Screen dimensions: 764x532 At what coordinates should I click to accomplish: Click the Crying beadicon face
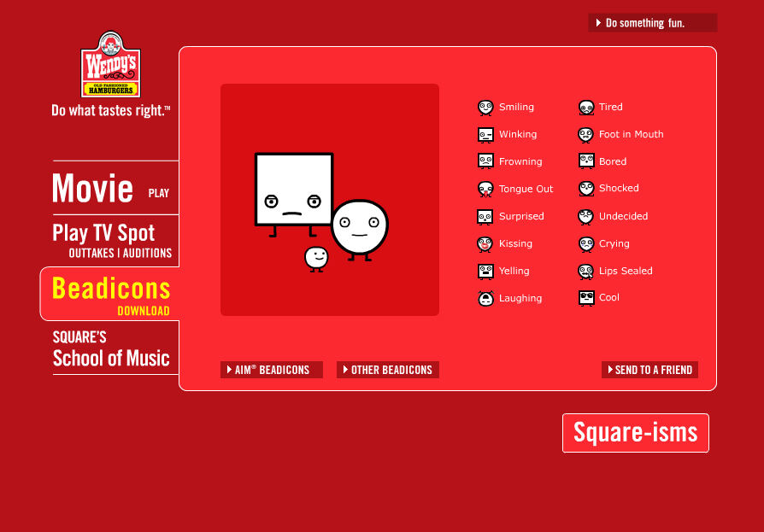[586, 244]
